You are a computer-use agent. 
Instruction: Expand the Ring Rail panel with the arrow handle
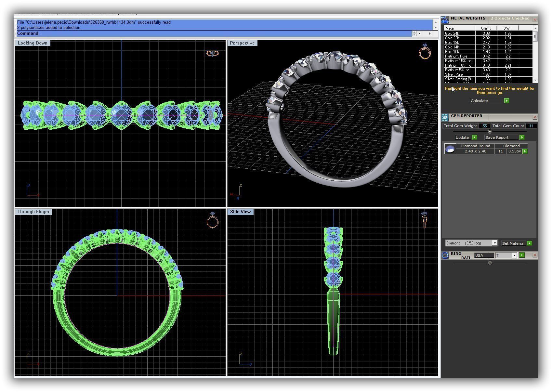coord(490,263)
